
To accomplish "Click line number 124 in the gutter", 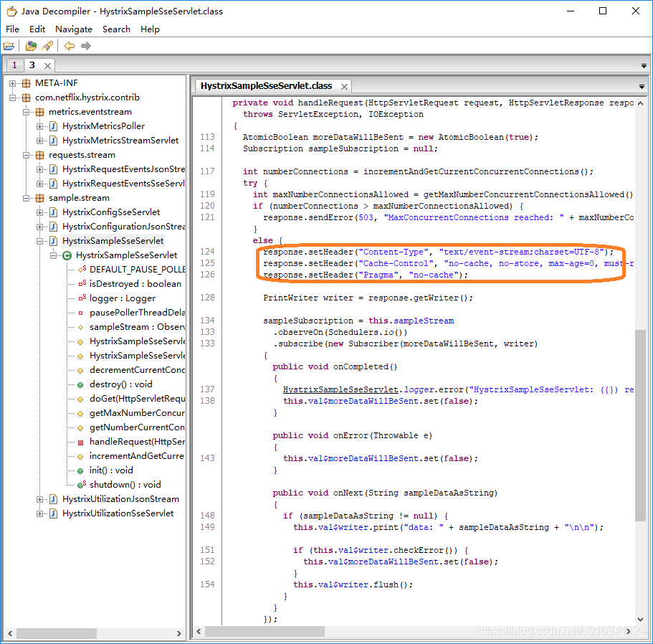I will [x=207, y=252].
